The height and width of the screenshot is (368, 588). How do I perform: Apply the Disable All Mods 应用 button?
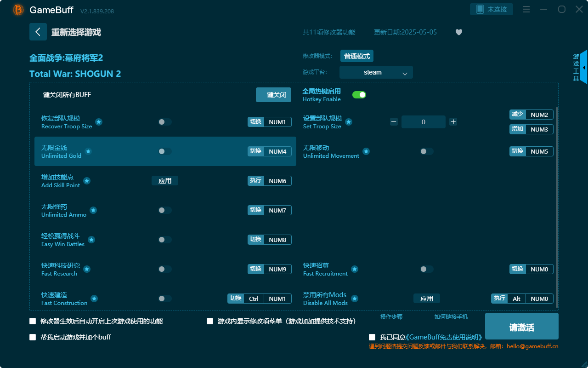pos(427,298)
